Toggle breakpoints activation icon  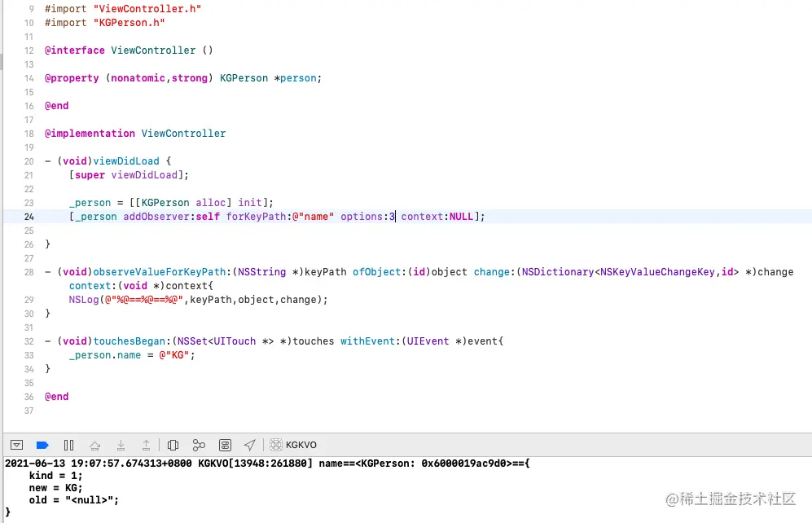coord(42,445)
